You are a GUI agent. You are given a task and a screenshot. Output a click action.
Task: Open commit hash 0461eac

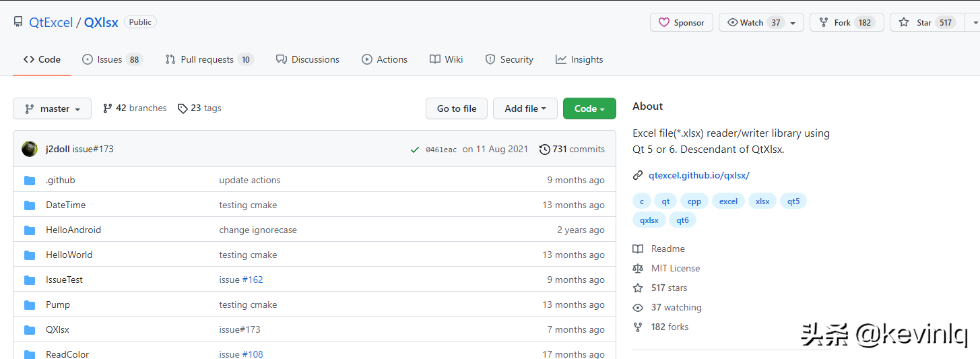coord(441,150)
